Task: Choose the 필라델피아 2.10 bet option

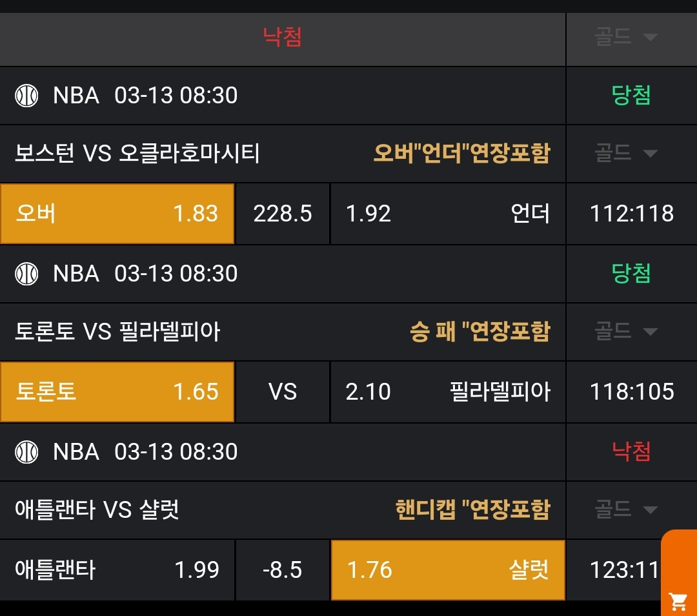Action: pos(448,392)
